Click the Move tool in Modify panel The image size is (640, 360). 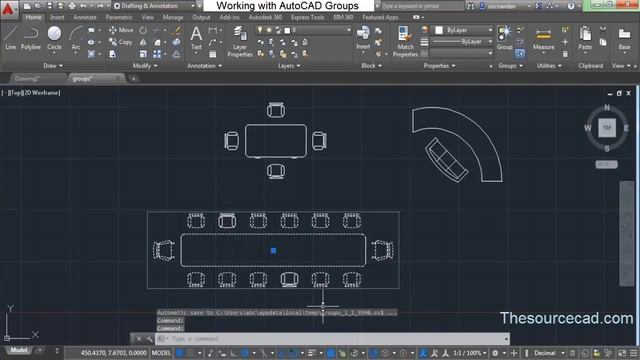121,30
